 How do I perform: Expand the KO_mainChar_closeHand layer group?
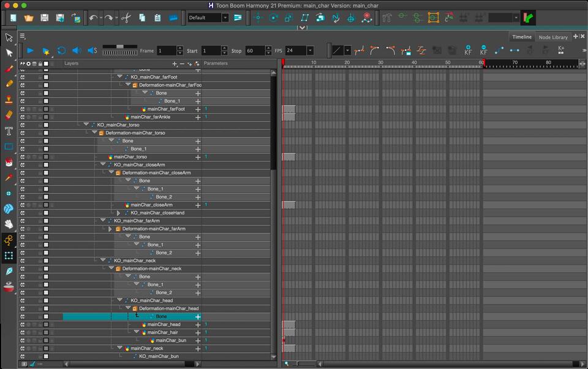point(118,213)
